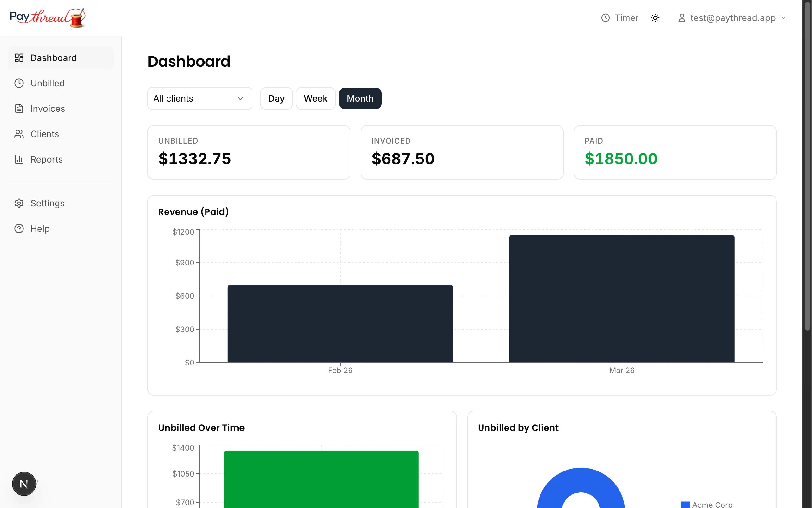Click the $1200 axis label

coord(183,232)
